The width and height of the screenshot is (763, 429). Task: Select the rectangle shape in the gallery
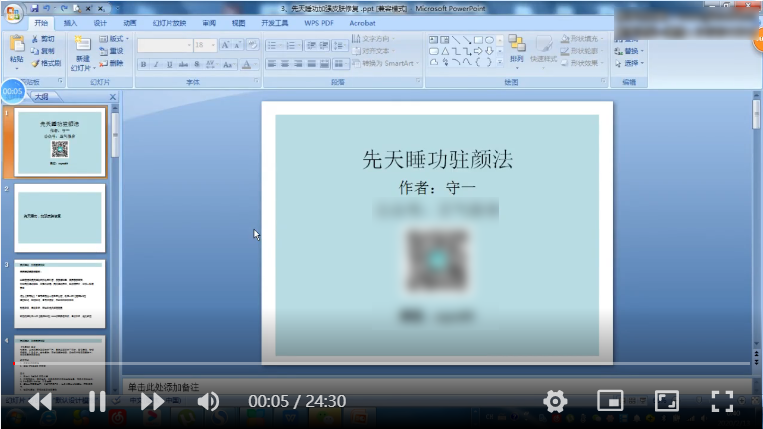[478, 39]
